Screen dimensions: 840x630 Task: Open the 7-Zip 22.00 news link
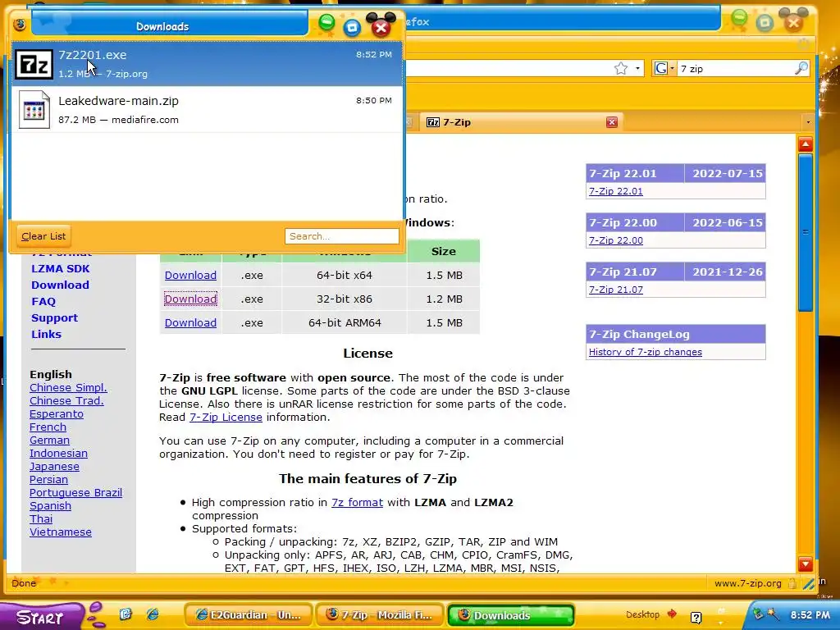[615, 240]
